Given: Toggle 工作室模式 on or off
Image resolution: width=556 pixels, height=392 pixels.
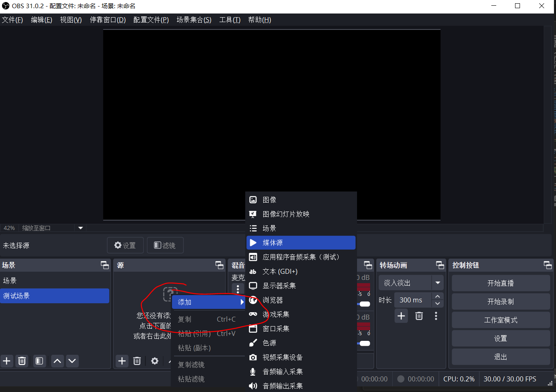Looking at the screenshot, I should click(500, 320).
